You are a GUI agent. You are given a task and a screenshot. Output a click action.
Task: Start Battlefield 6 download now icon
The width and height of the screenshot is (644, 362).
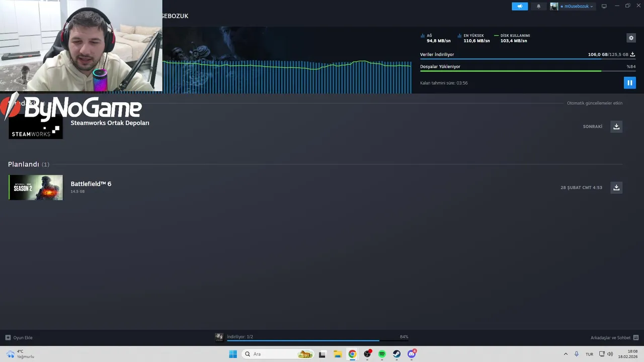[616, 188]
